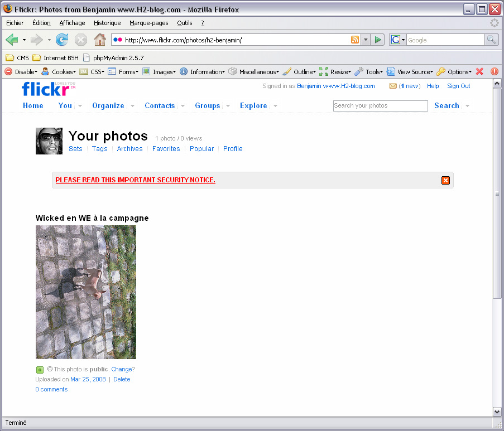Click the RSS feed icon in address bar
504x431 pixels.
pyautogui.click(x=355, y=40)
